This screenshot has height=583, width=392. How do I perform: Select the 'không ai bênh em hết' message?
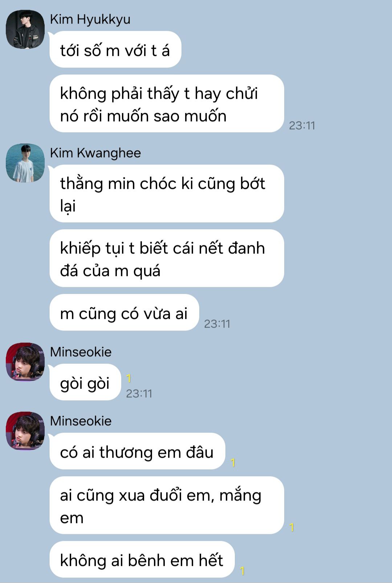point(142,559)
